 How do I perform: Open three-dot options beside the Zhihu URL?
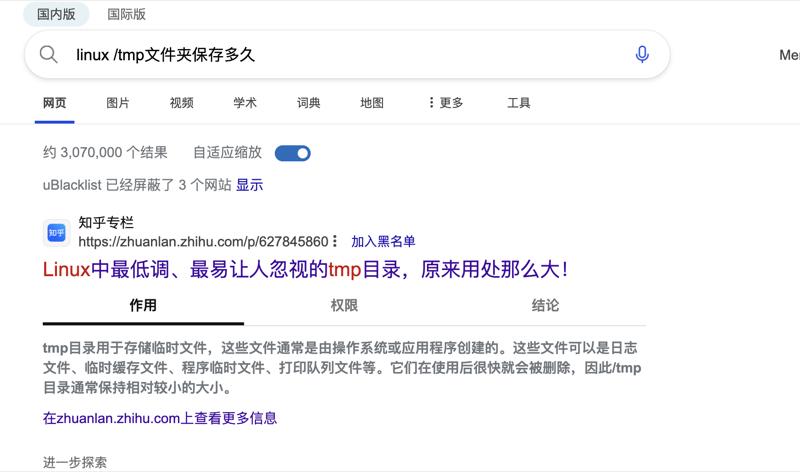pyautogui.click(x=335, y=242)
